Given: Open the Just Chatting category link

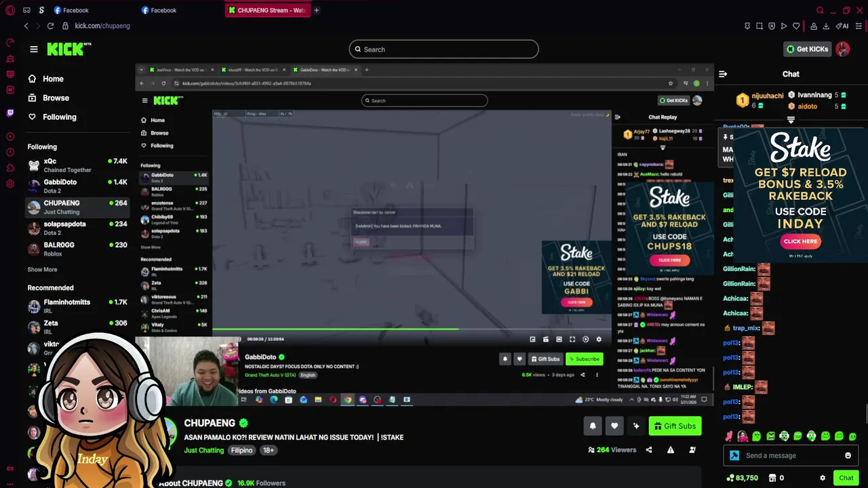Looking at the screenshot, I should tap(203, 450).
